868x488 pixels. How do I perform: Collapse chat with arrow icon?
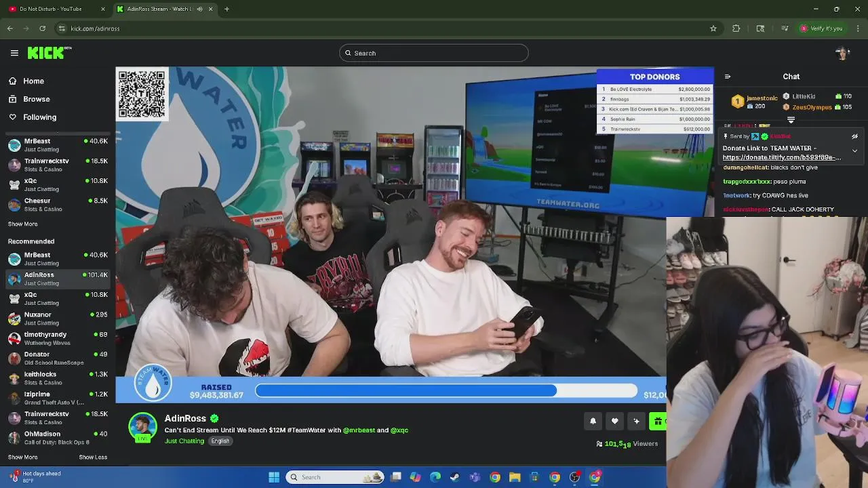(728, 77)
